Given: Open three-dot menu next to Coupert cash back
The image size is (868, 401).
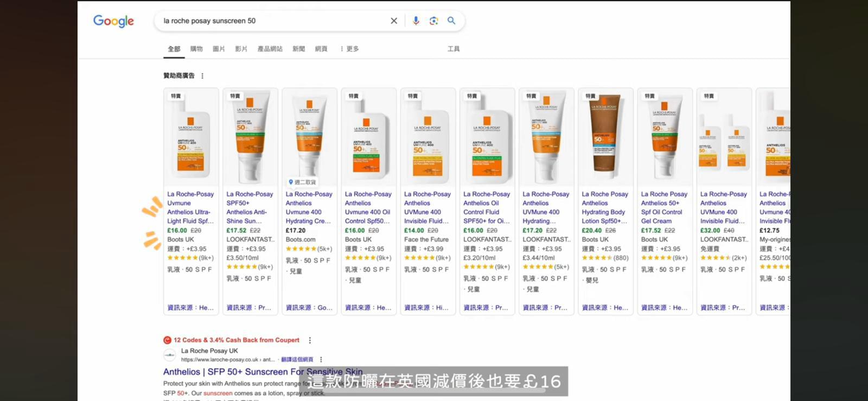Looking at the screenshot, I should (310, 340).
